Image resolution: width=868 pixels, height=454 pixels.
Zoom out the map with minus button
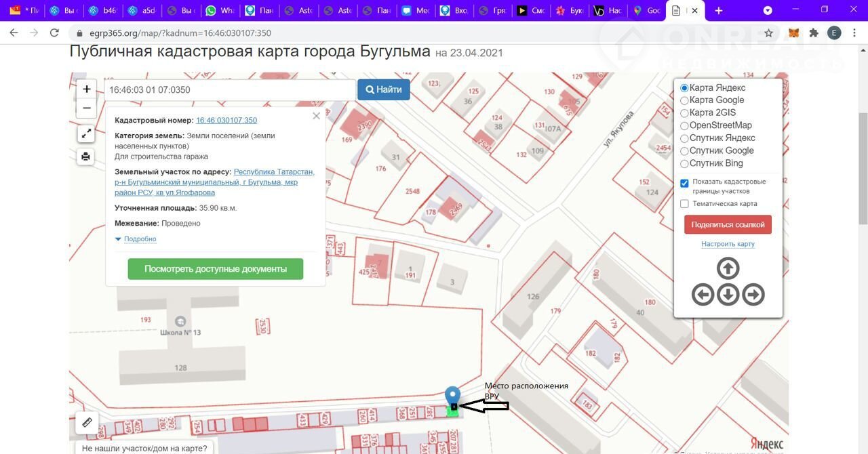click(x=87, y=108)
